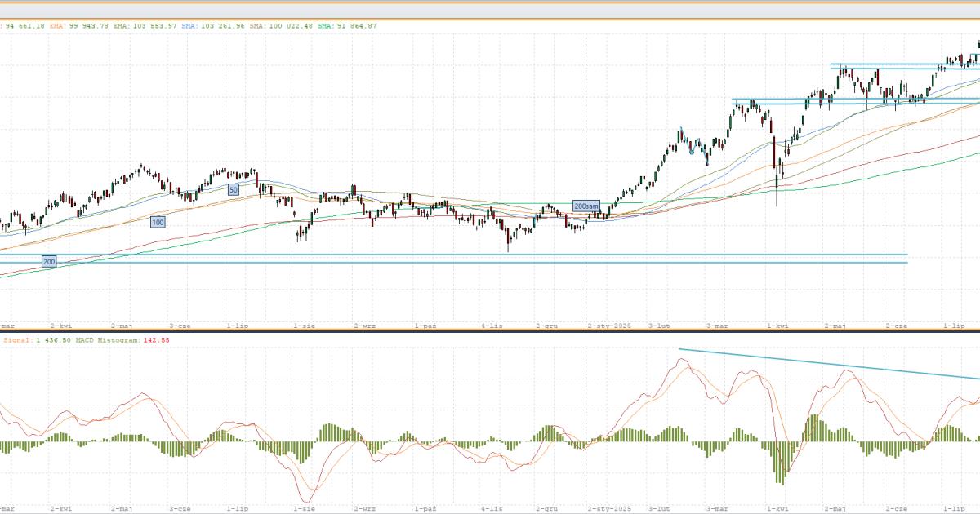Click the "2-sty-2025" date on price chart axis
Screen dimensions: 980x514
(x=608, y=326)
